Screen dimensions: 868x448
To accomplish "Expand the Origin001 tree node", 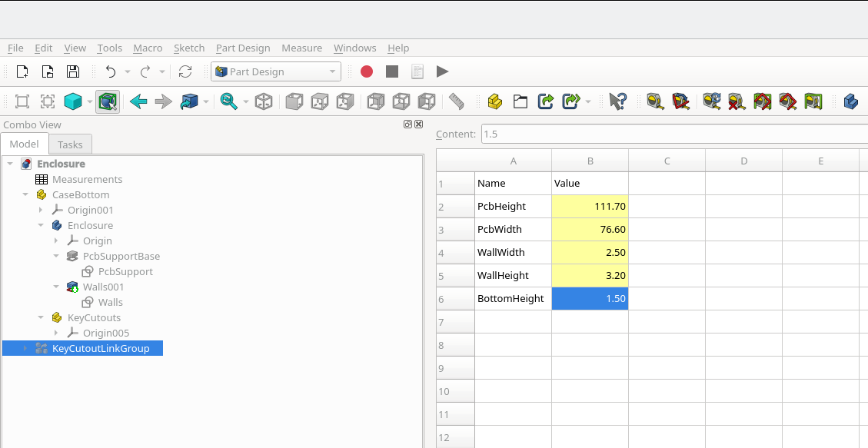I will coord(41,210).
